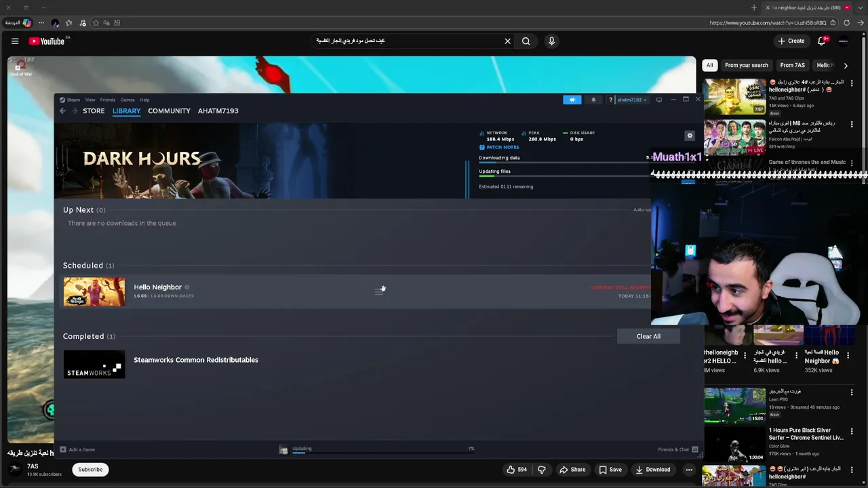Dislike the video with the thumbs-down icon

point(541,469)
